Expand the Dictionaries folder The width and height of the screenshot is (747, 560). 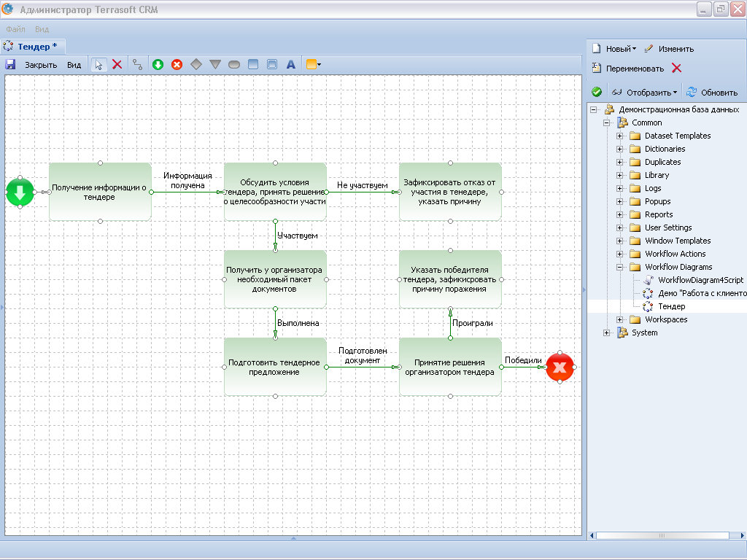click(x=619, y=149)
